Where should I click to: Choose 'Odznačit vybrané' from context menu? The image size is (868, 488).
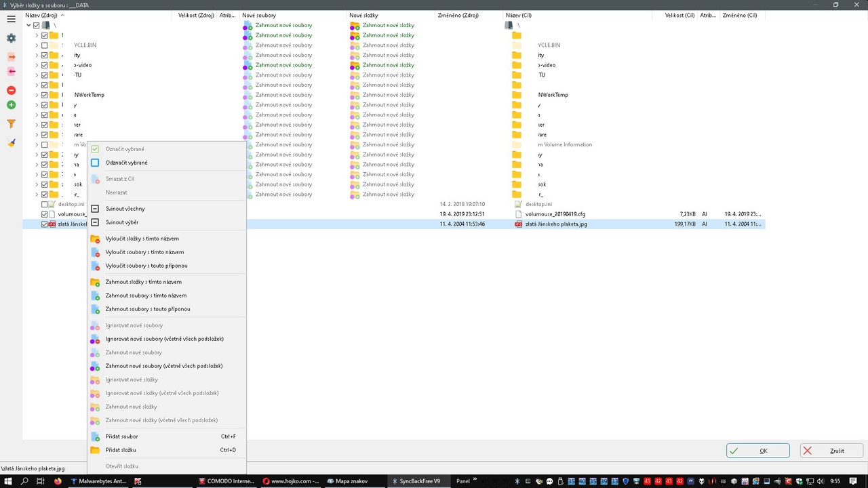[x=167, y=163]
